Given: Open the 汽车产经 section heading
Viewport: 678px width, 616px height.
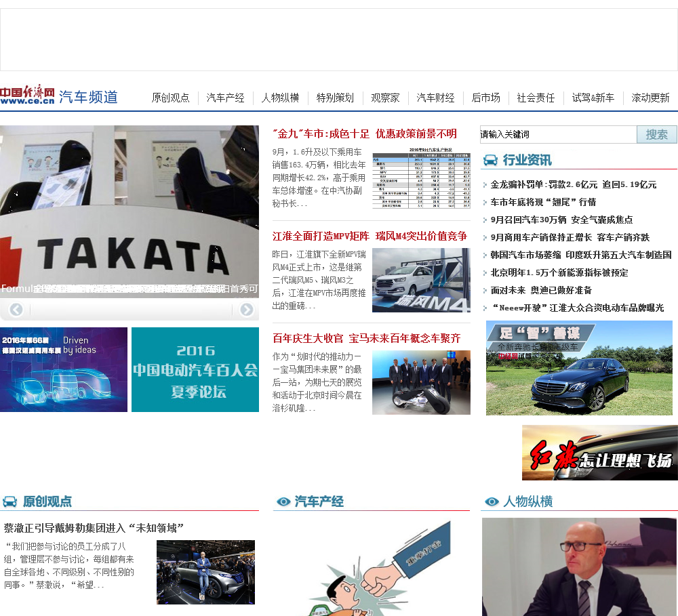Looking at the screenshot, I should pyautogui.click(x=319, y=501).
